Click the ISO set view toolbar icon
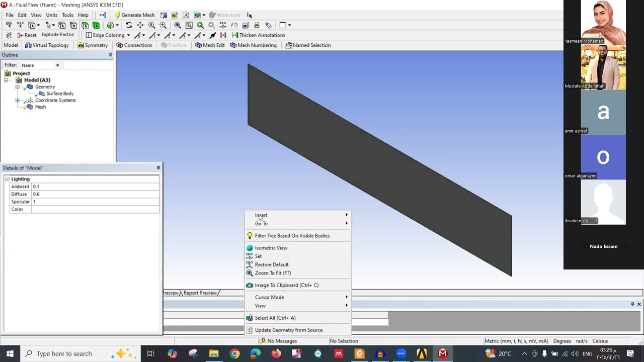Viewport: 644px width, 362px height. click(223, 25)
